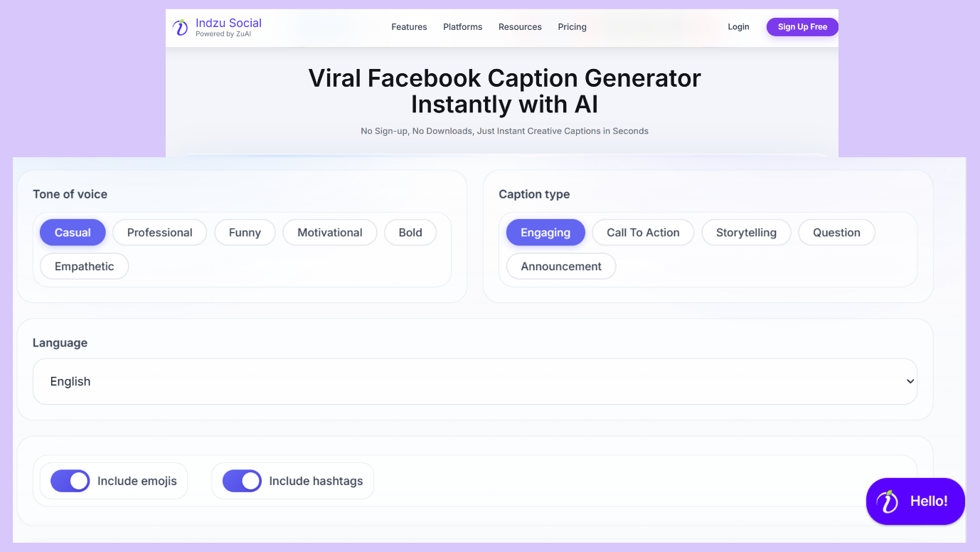Click the Caption type label
Image resolution: width=980 pixels, height=552 pixels.
(534, 194)
